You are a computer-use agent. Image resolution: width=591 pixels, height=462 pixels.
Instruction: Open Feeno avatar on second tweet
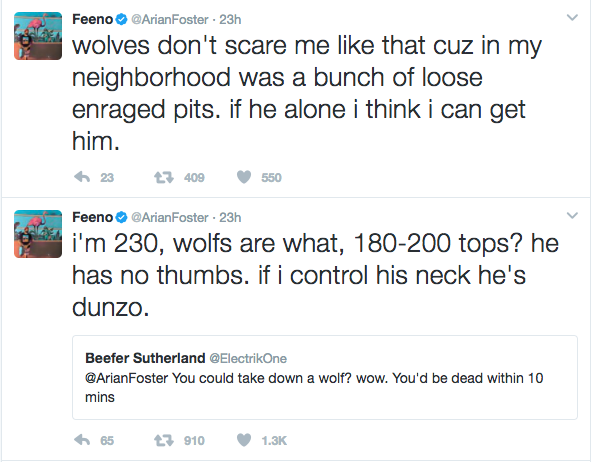(38, 234)
